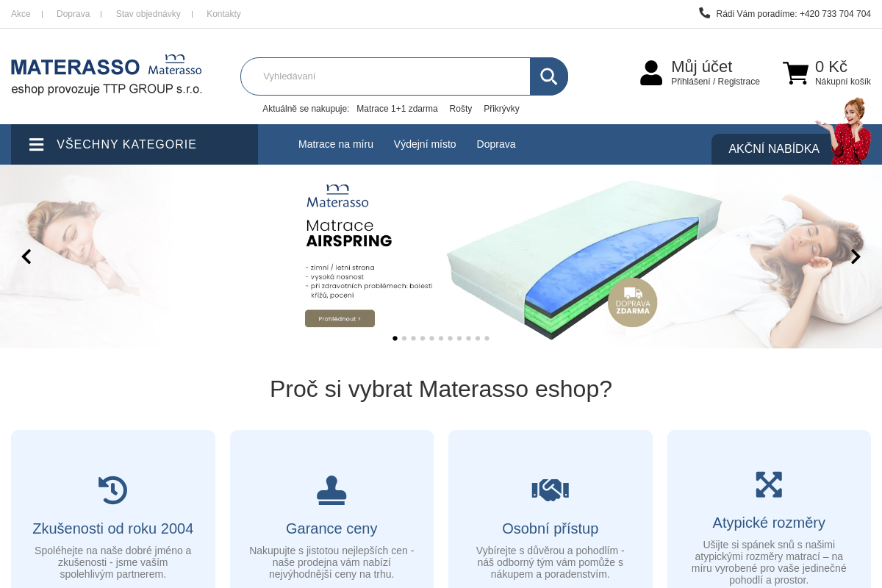The height and width of the screenshot is (588, 882).
Task: Click the history clock icon
Action: pos(112,490)
